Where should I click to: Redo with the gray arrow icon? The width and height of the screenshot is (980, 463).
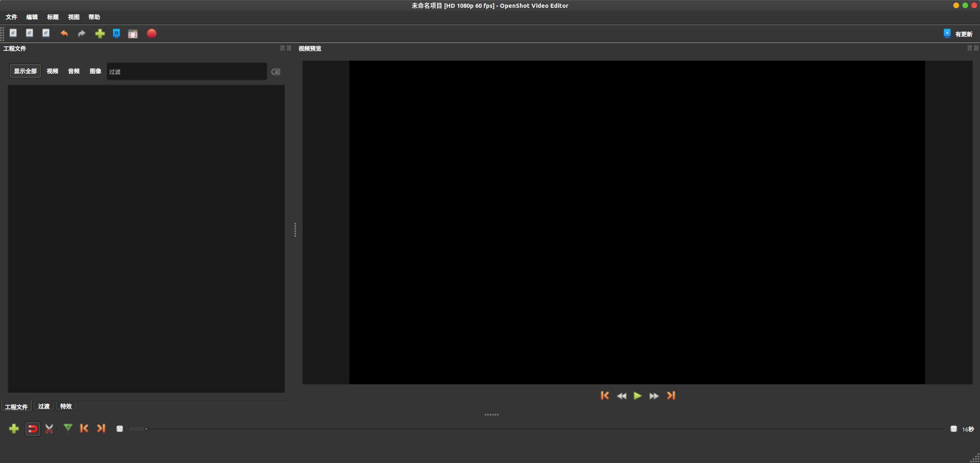tap(82, 33)
